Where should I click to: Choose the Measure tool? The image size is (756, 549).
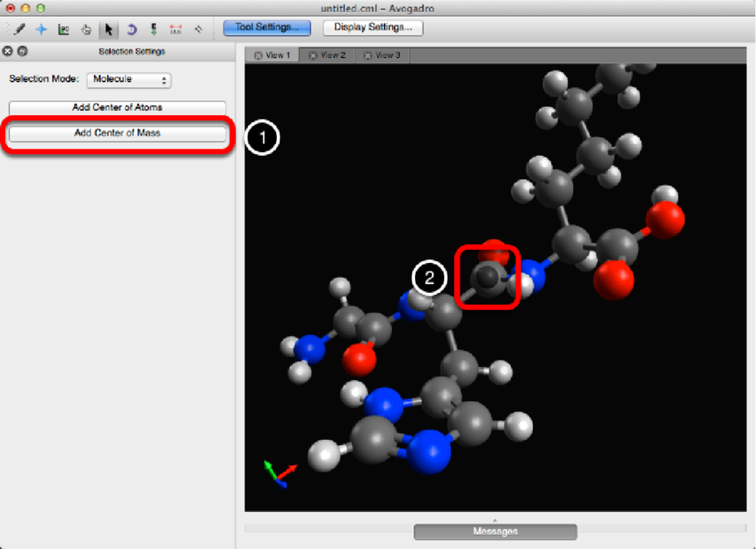coord(176,29)
